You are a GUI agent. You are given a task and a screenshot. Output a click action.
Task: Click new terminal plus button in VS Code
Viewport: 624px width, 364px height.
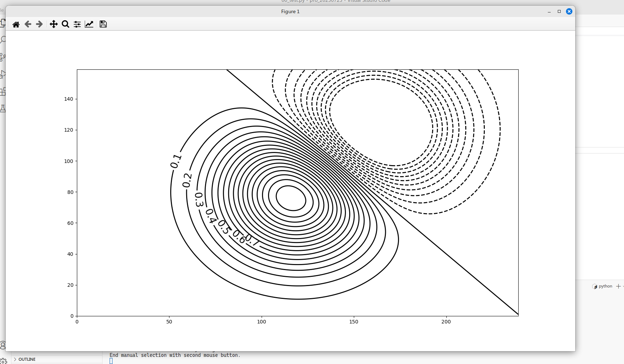tap(618, 286)
